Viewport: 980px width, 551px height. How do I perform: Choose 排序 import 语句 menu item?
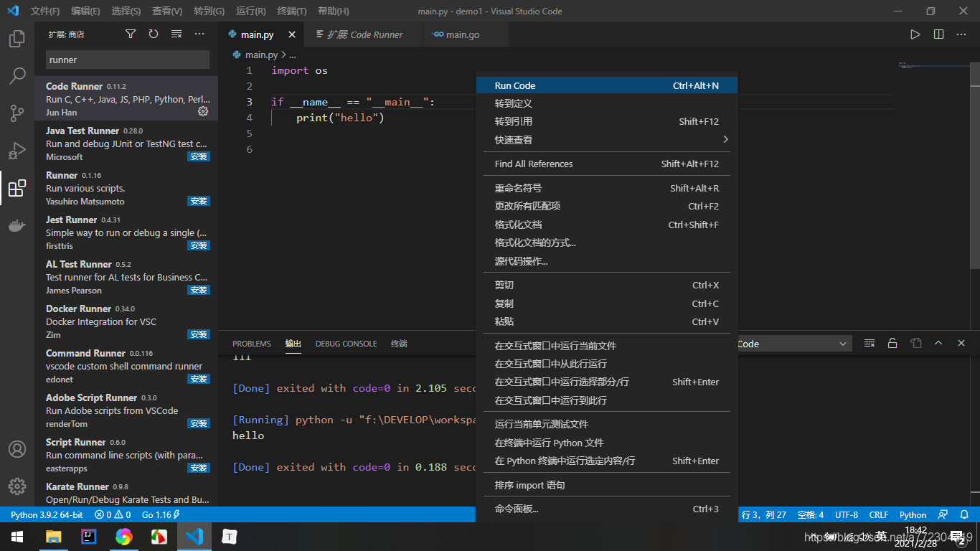(x=606, y=485)
